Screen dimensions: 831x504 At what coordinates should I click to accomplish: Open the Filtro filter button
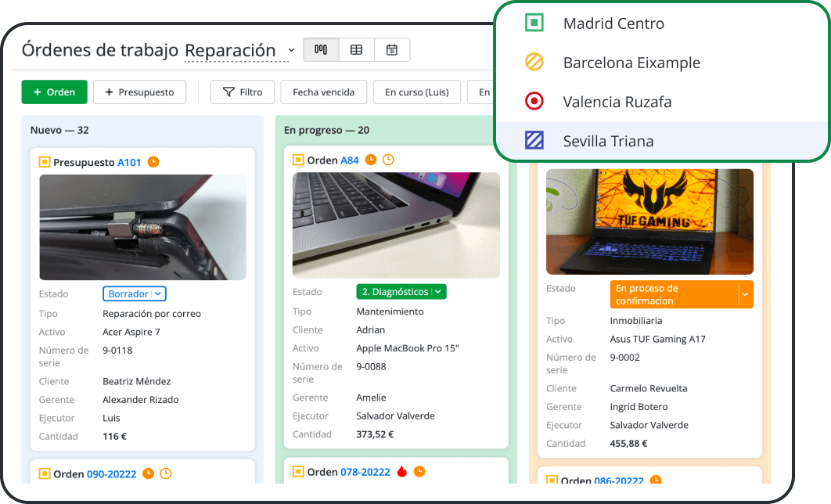click(x=243, y=92)
